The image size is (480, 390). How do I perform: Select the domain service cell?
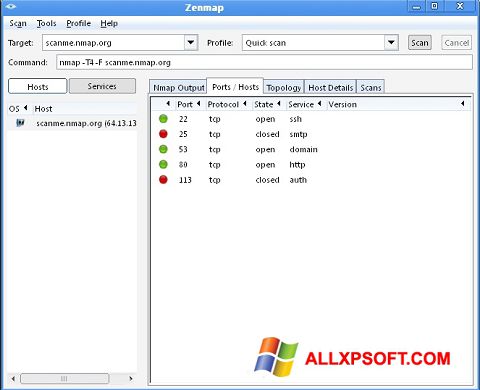[303, 149]
